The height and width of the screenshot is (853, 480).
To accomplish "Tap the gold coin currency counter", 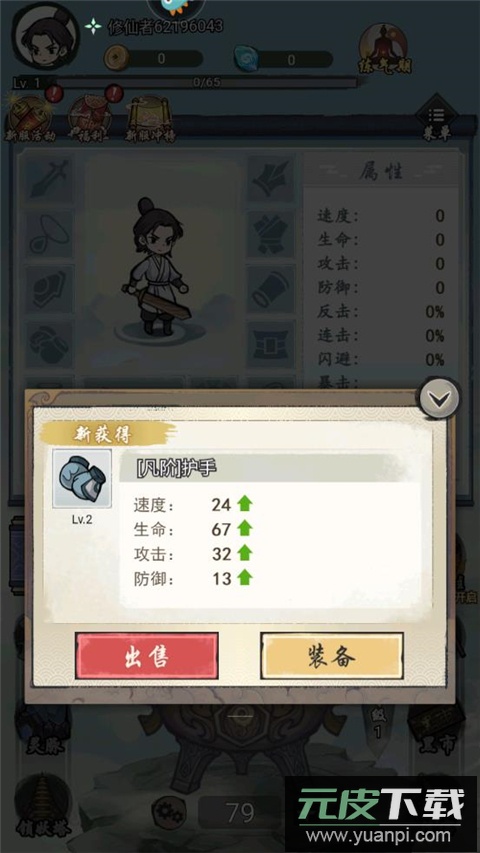I will [154, 59].
